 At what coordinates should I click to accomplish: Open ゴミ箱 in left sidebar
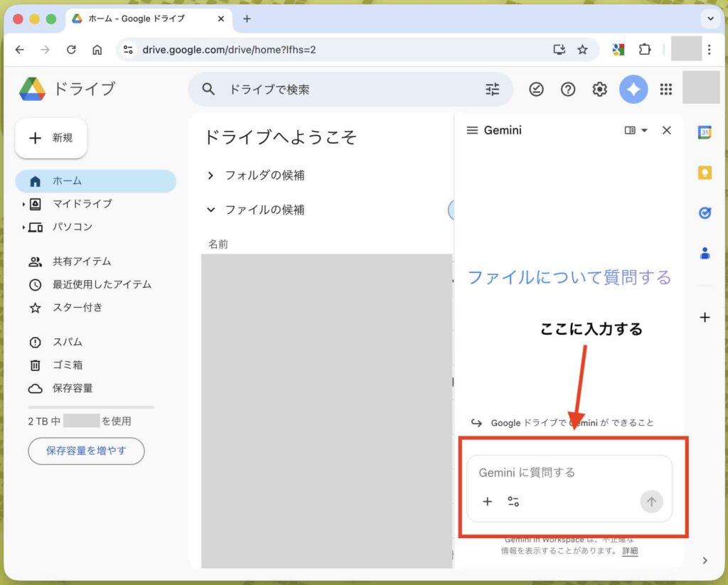point(67,365)
